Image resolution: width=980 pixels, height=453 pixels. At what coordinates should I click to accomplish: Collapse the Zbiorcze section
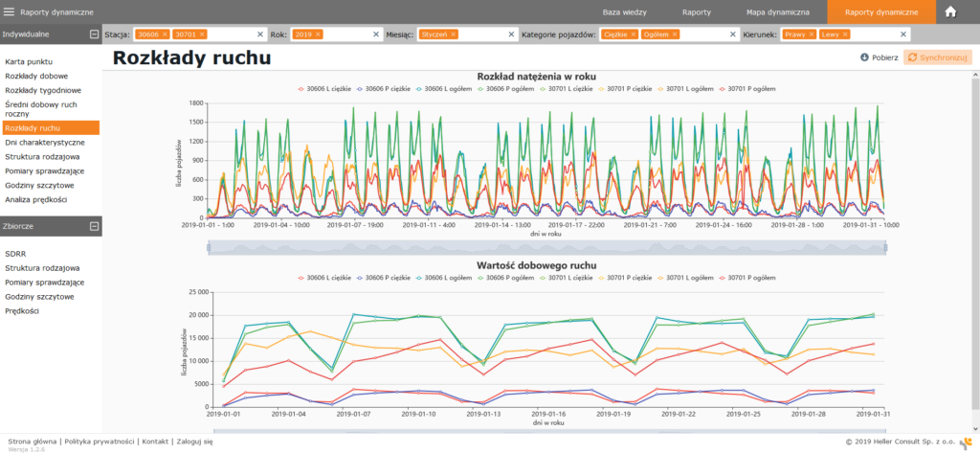point(94,226)
